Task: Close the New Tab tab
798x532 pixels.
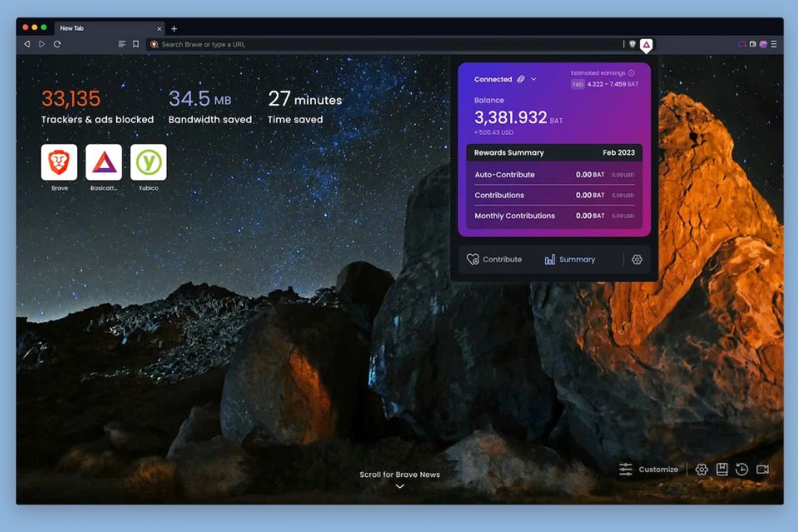Action: (160, 28)
